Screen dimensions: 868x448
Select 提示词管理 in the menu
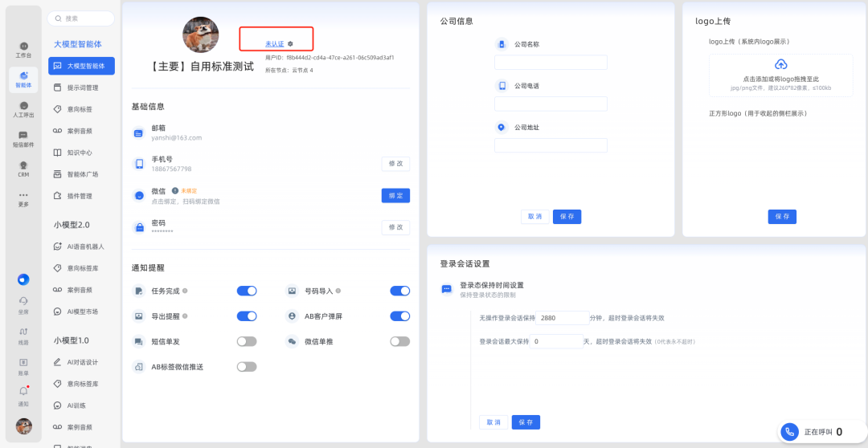[82, 88]
